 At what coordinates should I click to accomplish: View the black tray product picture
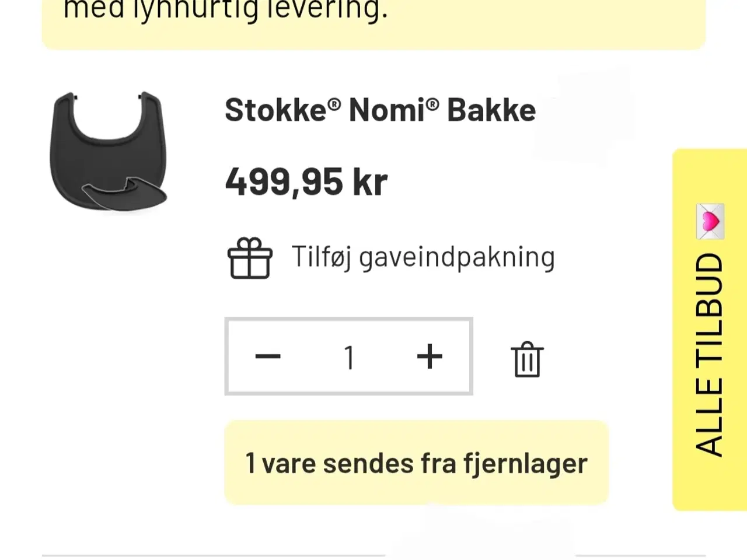tap(109, 151)
